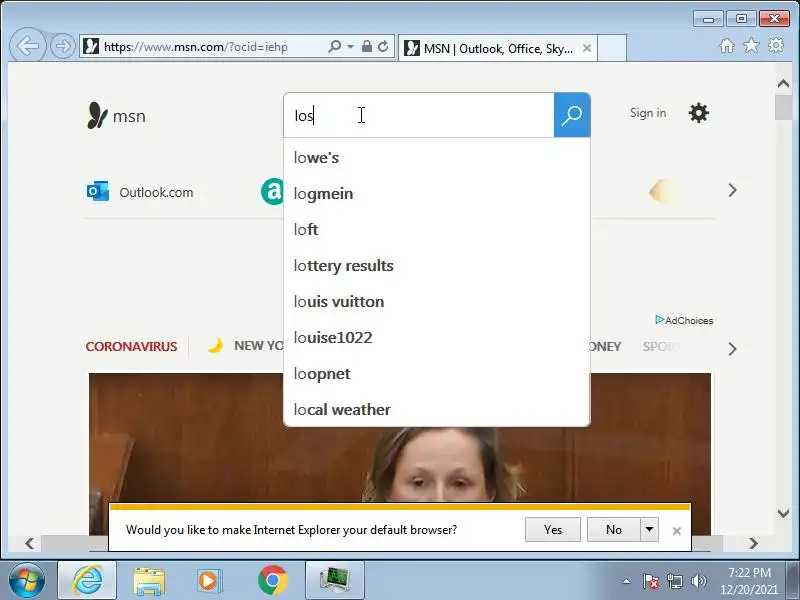800x600 pixels.
Task: Open Internet Explorer Home icon
Action: pyautogui.click(x=727, y=46)
